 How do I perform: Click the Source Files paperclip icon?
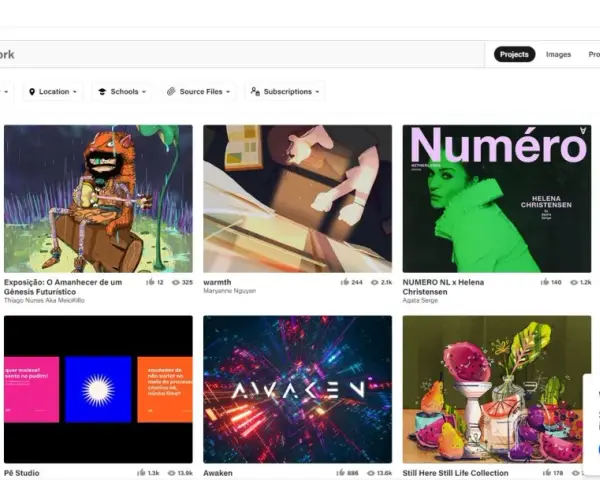pyautogui.click(x=171, y=91)
